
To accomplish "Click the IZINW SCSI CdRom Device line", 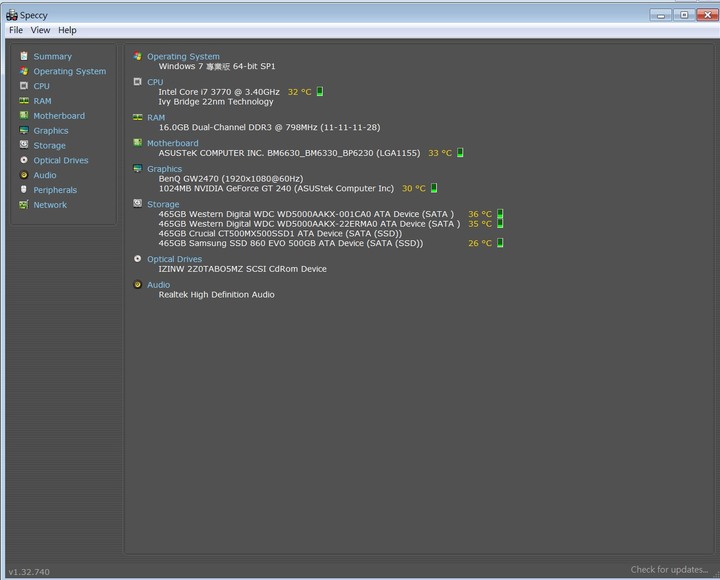I will pos(242,269).
